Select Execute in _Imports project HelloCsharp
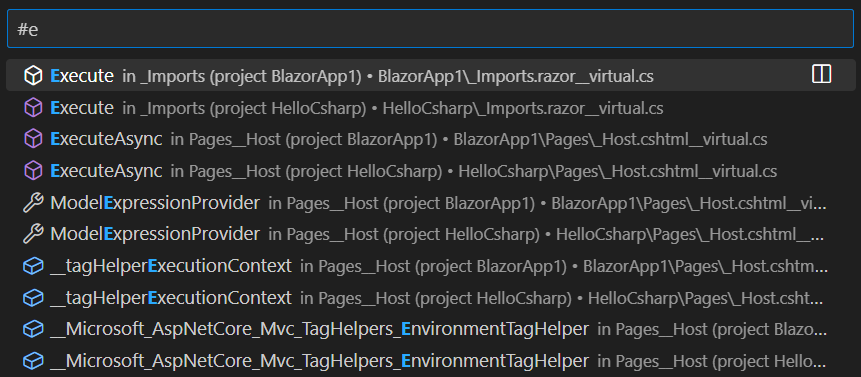Image resolution: width=861 pixels, height=377 pixels. pos(430,108)
